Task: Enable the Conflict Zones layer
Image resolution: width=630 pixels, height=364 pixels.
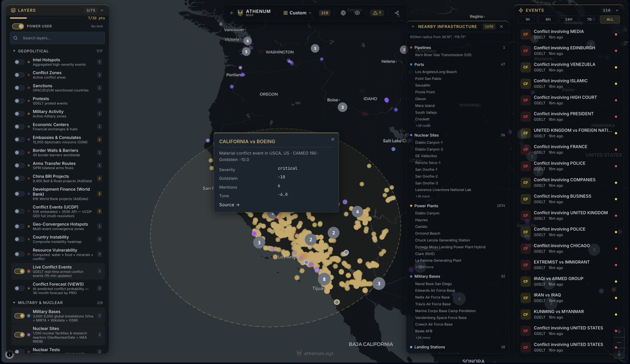Action: pyautogui.click(x=19, y=75)
